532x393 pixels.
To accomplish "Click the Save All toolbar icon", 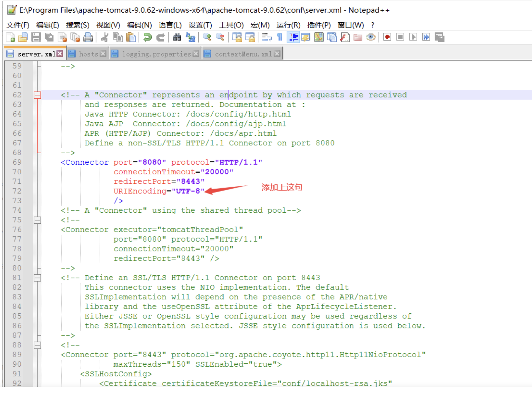I will click(49, 37).
